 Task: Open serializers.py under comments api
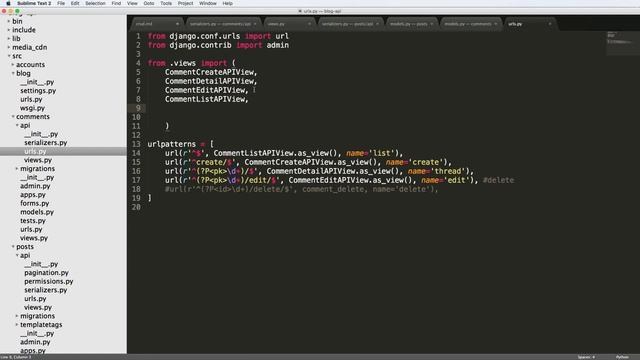45,143
